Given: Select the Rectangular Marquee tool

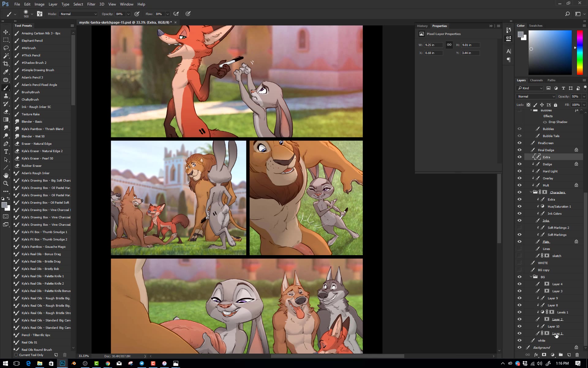Looking at the screenshot, I should (x=6, y=40).
